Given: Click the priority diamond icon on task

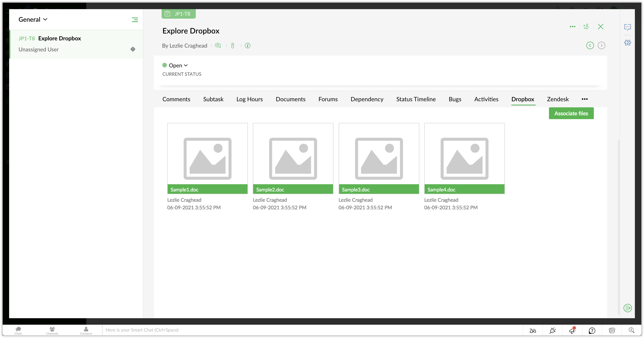Looking at the screenshot, I should pos(133,49).
